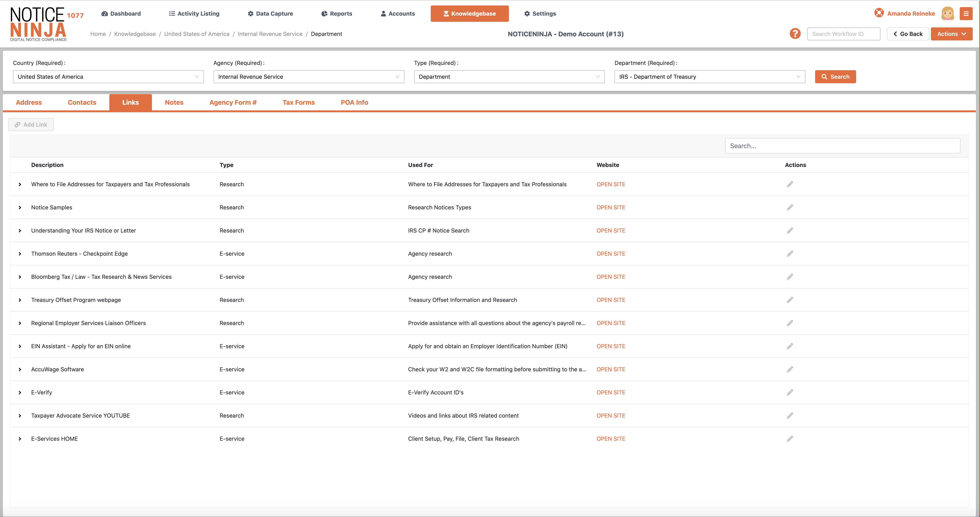
Task: Open the Data Capture menu item
Action: tap(270, 14)
